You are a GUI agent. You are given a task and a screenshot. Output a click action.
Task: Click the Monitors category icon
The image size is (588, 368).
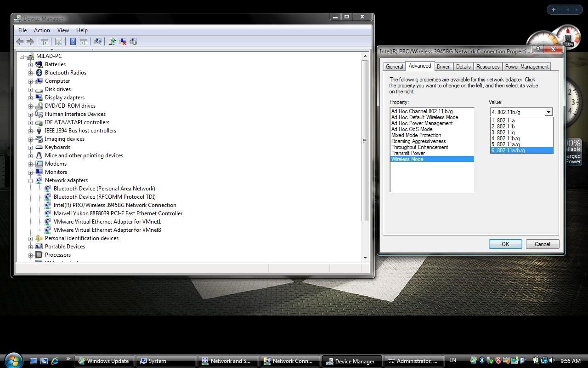[39, 172]
